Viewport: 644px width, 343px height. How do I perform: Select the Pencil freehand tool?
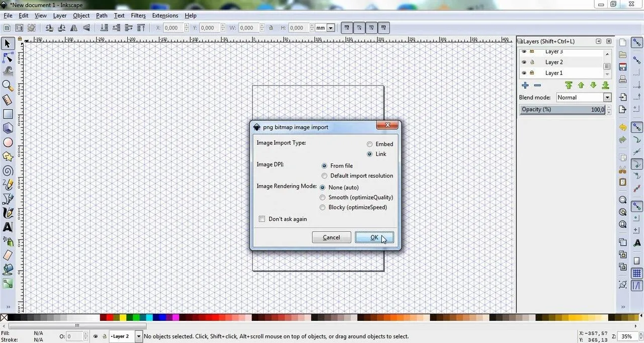[8, 185]
